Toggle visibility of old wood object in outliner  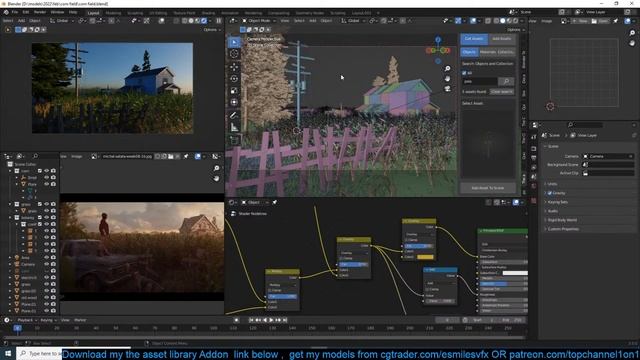coord(47,298)
